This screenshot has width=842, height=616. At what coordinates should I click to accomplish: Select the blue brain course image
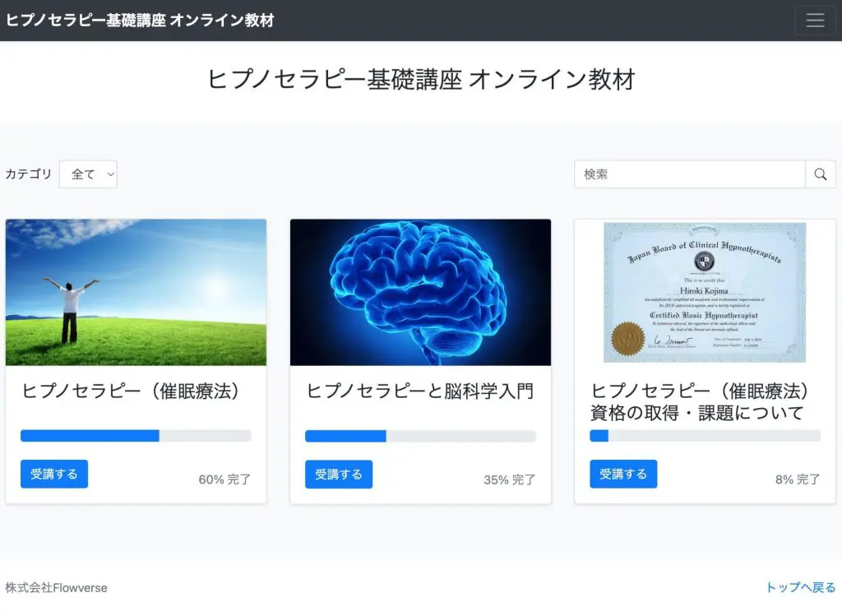tap(420, 292)
